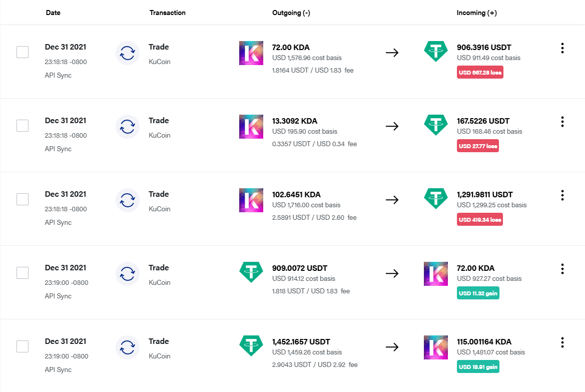Viewport: 585px width, 392px height.
Task: Click the KDA icon next to 115.001164 KDA
Action: (436, 347)
